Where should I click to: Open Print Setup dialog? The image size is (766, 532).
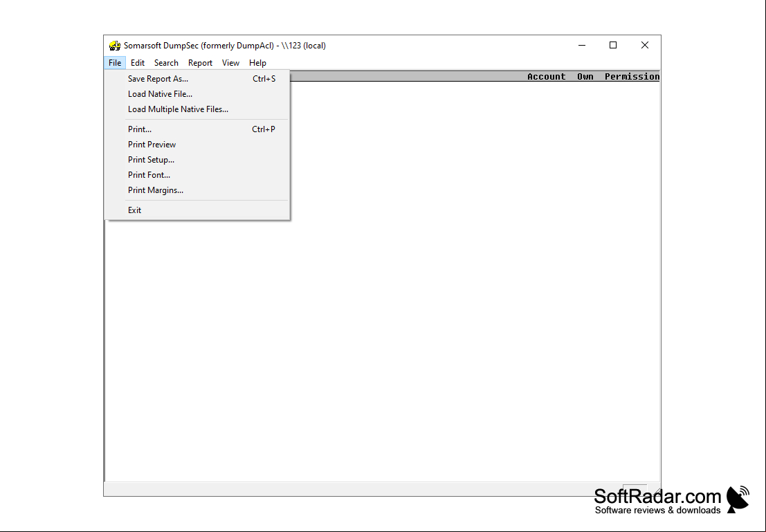[197, 159]
